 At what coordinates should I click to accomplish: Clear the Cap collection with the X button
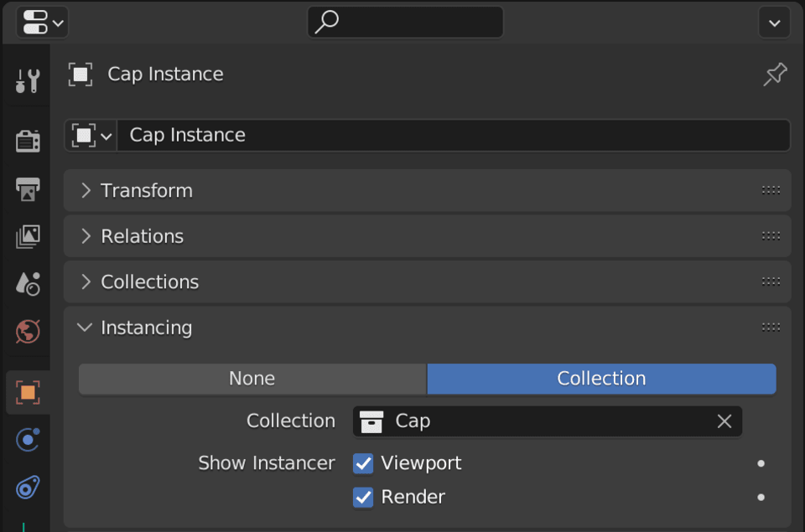pyautogui.click(x=724, y=421)
